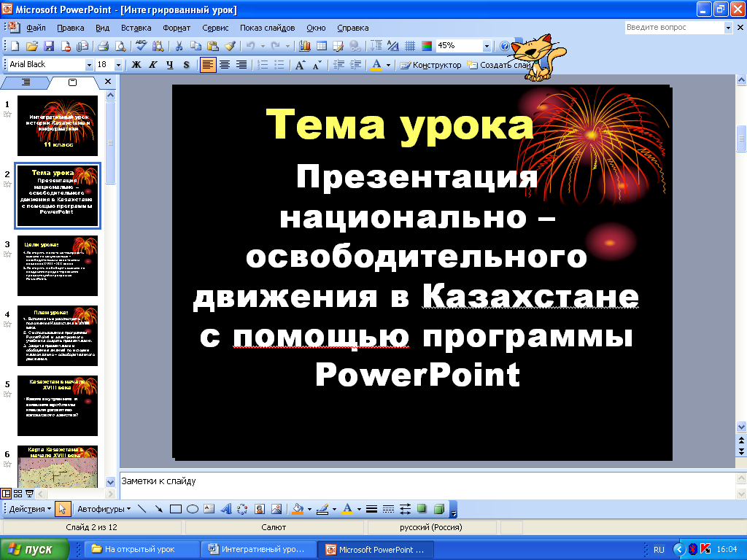Run the spelling check
The width and height of the screenshot is (747, 560).
pos(141,46)
